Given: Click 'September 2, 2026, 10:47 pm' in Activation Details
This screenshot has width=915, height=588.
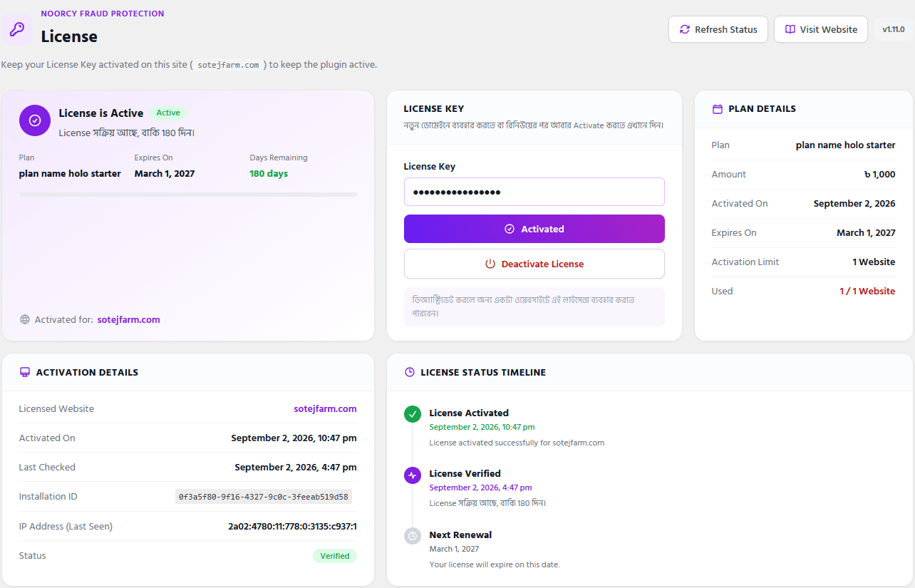Looking at the screenshot, I should point(294,438).
